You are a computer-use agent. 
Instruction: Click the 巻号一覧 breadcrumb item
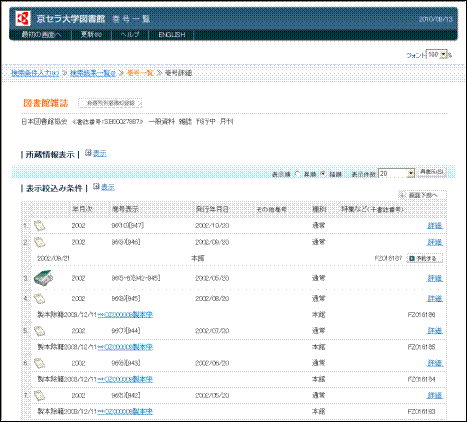coord(140,73)
